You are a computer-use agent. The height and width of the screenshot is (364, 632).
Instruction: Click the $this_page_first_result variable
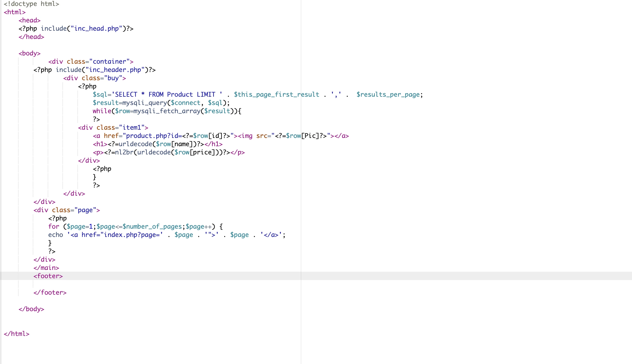click(276, 95)
